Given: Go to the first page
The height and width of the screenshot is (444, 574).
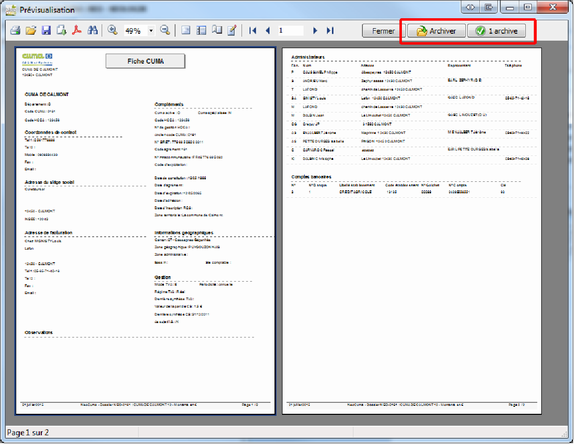Looking at the screenshot, I should (252, 31).
